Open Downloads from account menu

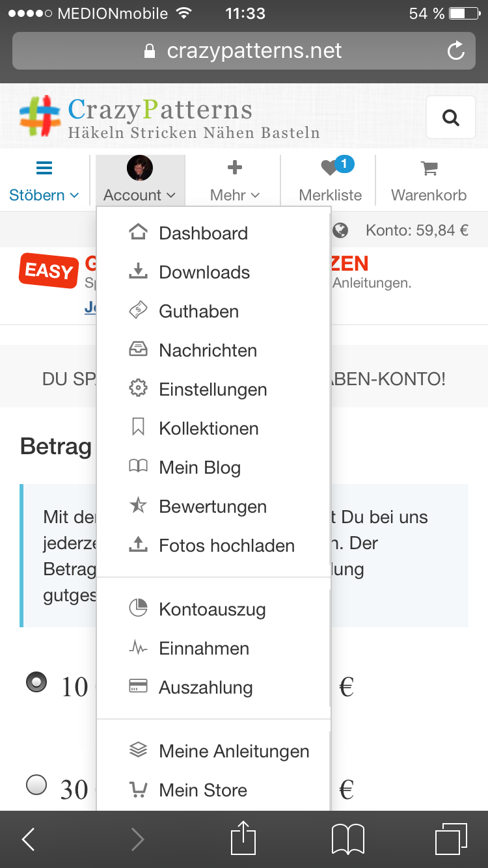click(204, 272)
